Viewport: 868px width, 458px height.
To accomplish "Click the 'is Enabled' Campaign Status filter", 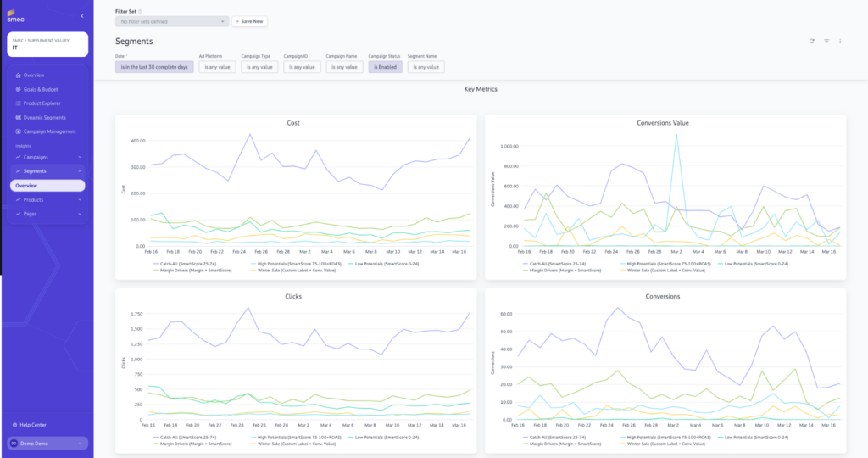I will tap(386, 67).
